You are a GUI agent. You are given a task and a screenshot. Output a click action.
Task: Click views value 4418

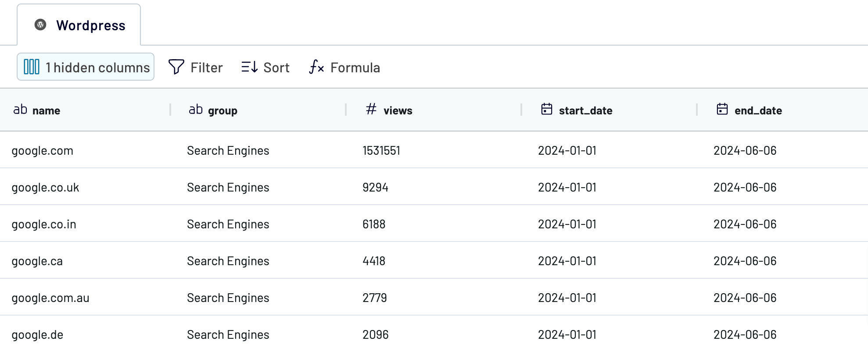[374, 261]
